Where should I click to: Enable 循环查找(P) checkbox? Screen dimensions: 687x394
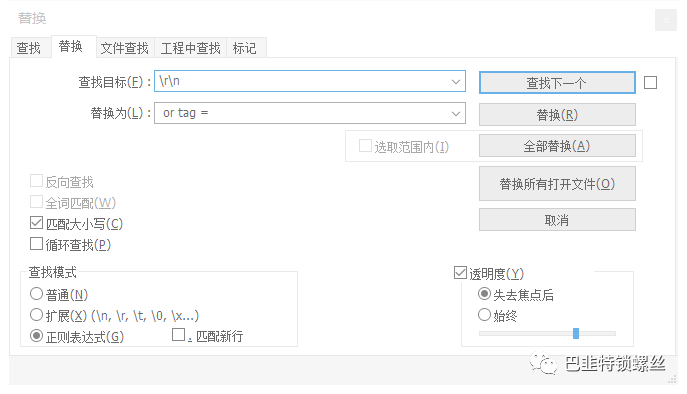[x=36, y=244]
